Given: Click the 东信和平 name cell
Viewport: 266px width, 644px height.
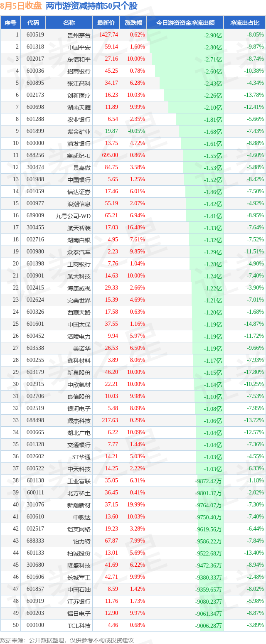Looking at the screenshot, I should (x=79, y=59).
